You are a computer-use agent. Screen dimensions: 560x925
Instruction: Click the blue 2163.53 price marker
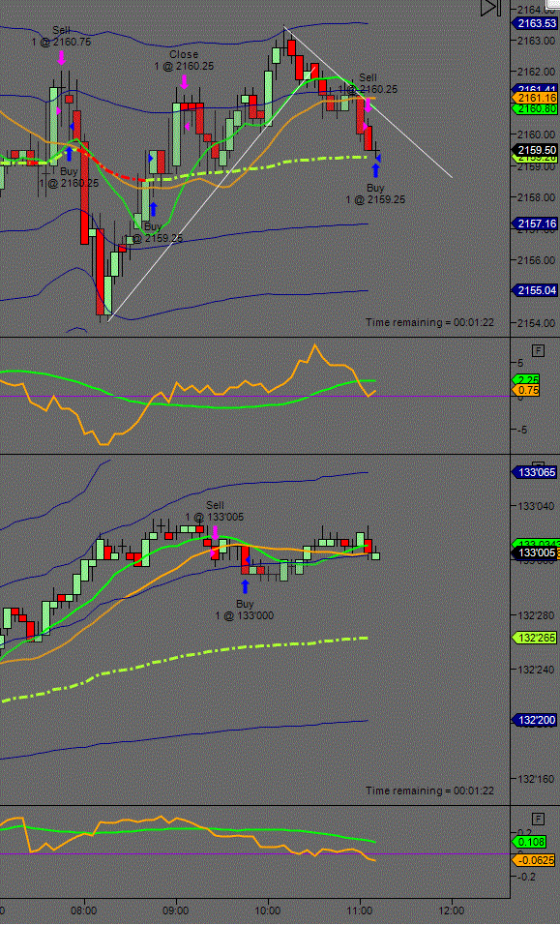coord(535,23)
